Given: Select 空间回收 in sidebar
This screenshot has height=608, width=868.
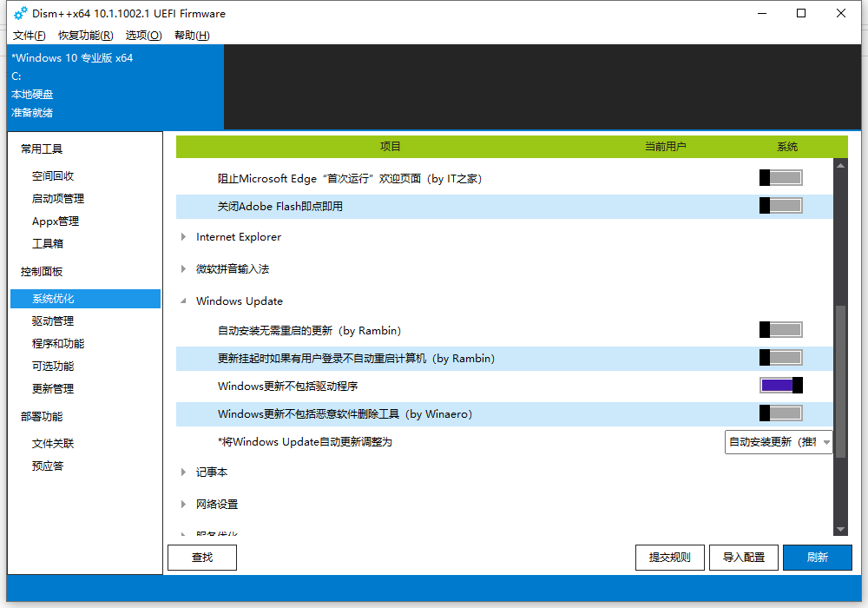Looking at the screenshot, I should 53,176.
